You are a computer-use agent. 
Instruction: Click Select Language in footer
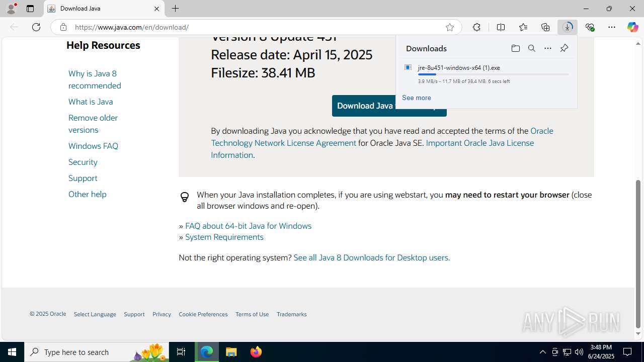95,314
